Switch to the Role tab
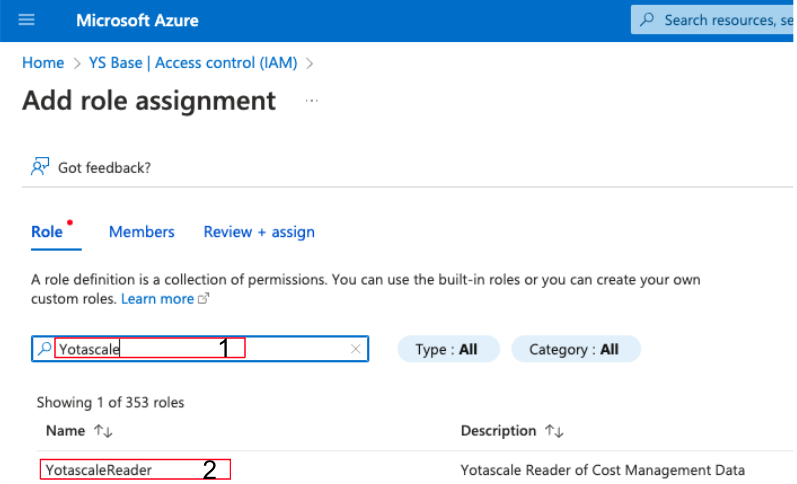 click(x=47, y=232)
